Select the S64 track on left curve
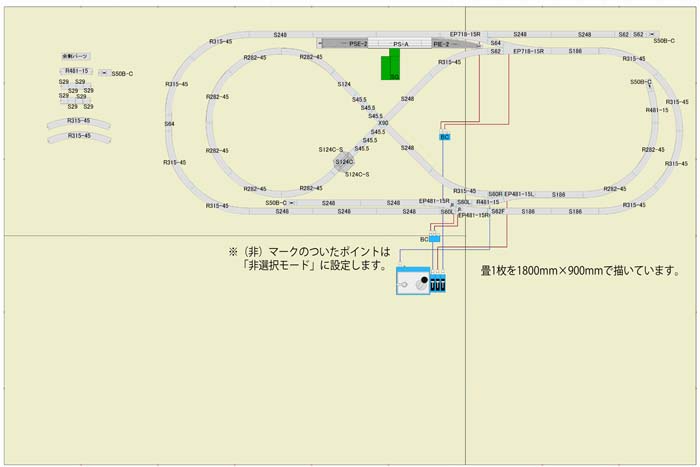Image resolution: width=700 pixels, height=467 pixels. (169, 124)
